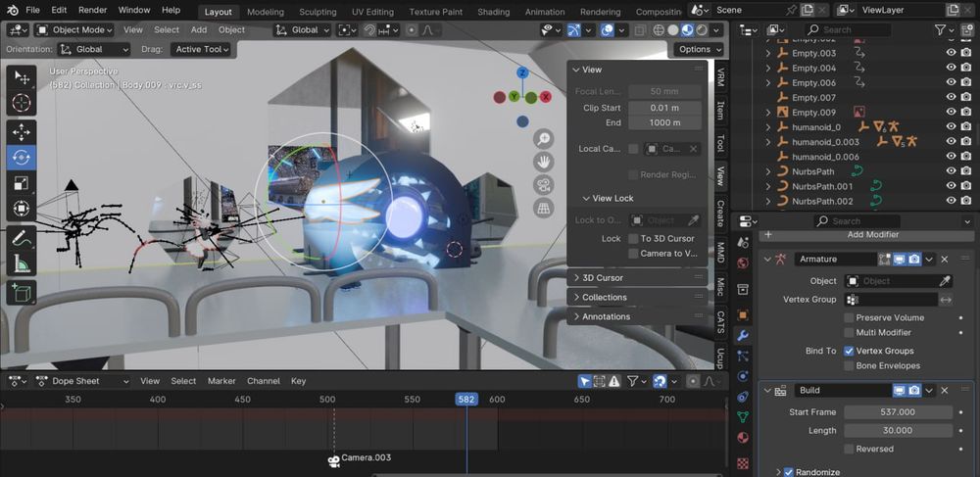The width and height of the screenshot is (980, 477).
Task: Select the Measure tool
Action: pos(22,263)
